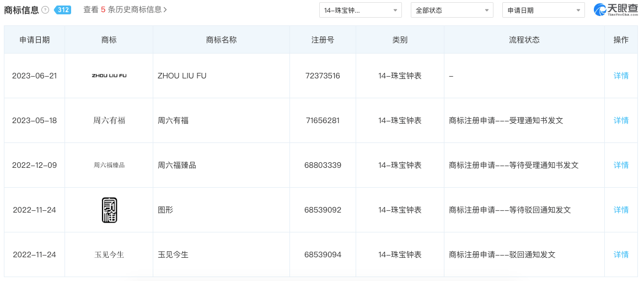Click the 玉见今生 trademark logo image

point(109,255)
